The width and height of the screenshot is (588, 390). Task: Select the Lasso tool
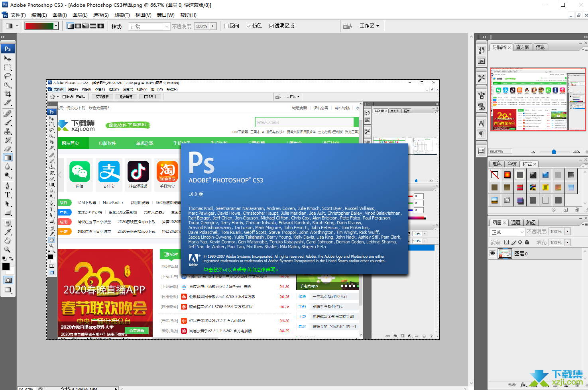[8, 76]
